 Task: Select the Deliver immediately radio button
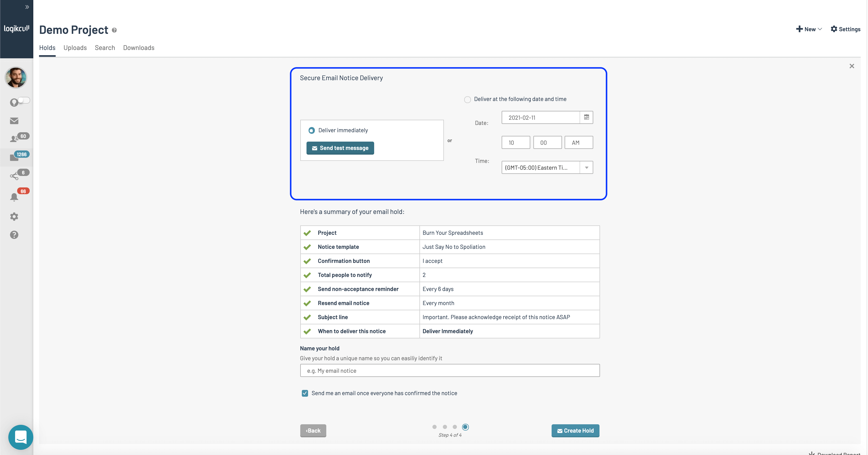click(312, 130)
